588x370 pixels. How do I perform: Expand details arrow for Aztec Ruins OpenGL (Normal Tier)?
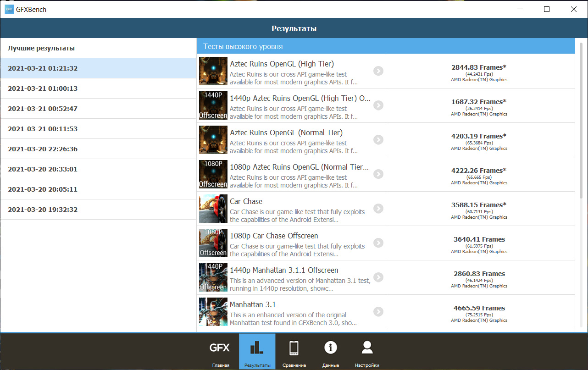378,139
